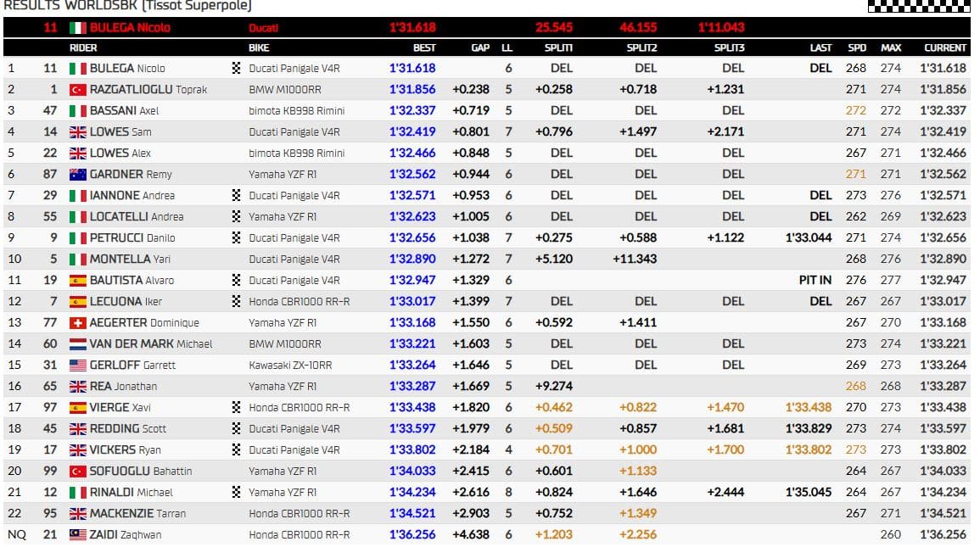Click the Spanish flag beside BAUTISTA Alvaro
This screenshot has height=547, width=980.
pyautogui.click(x=77, y=281)
